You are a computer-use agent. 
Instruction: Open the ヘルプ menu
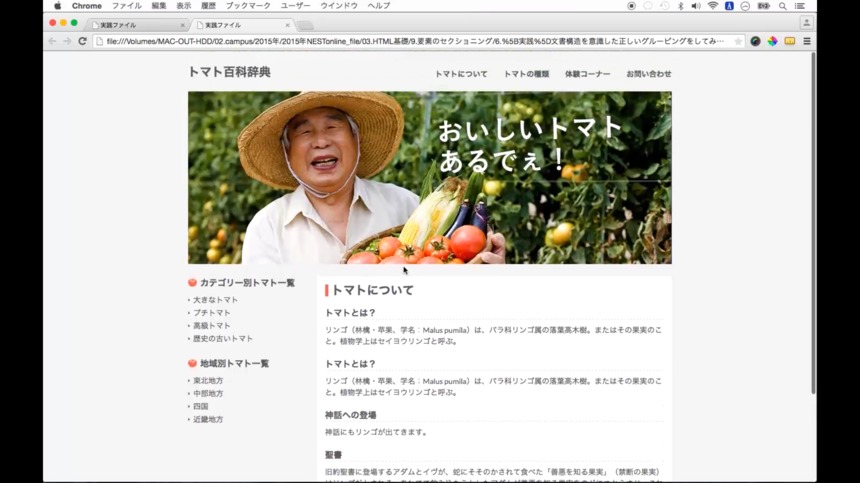click(x=379, y=6)
